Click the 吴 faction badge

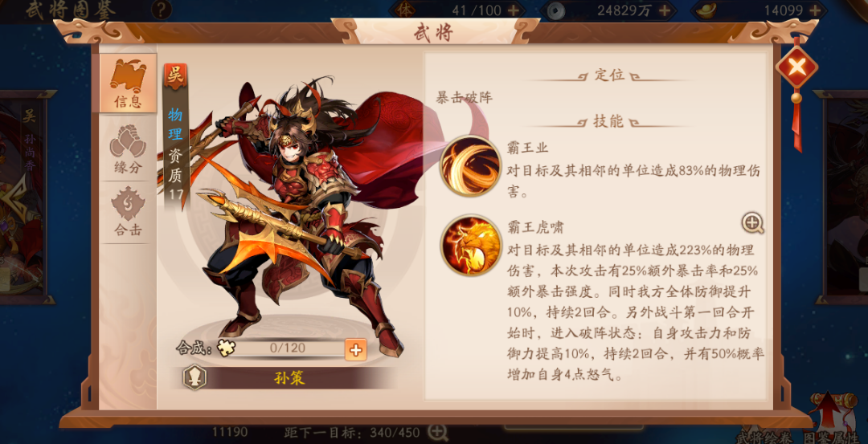tap(175, 77)
